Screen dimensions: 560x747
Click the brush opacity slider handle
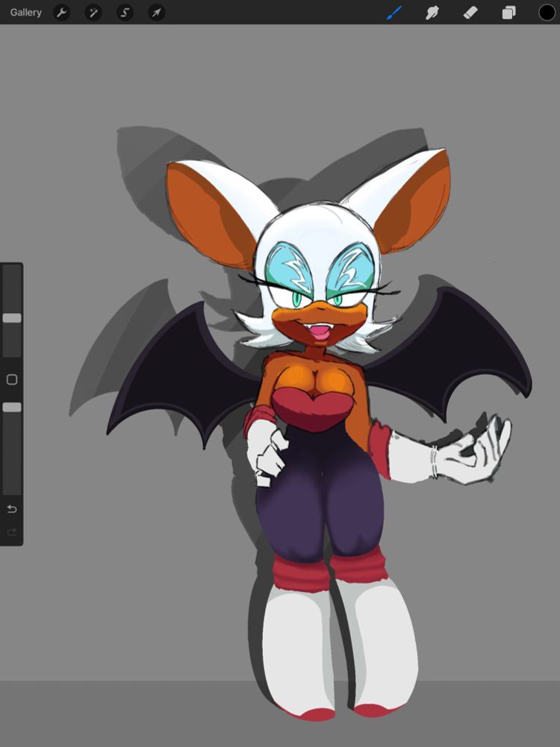click(x=12, y=407)
